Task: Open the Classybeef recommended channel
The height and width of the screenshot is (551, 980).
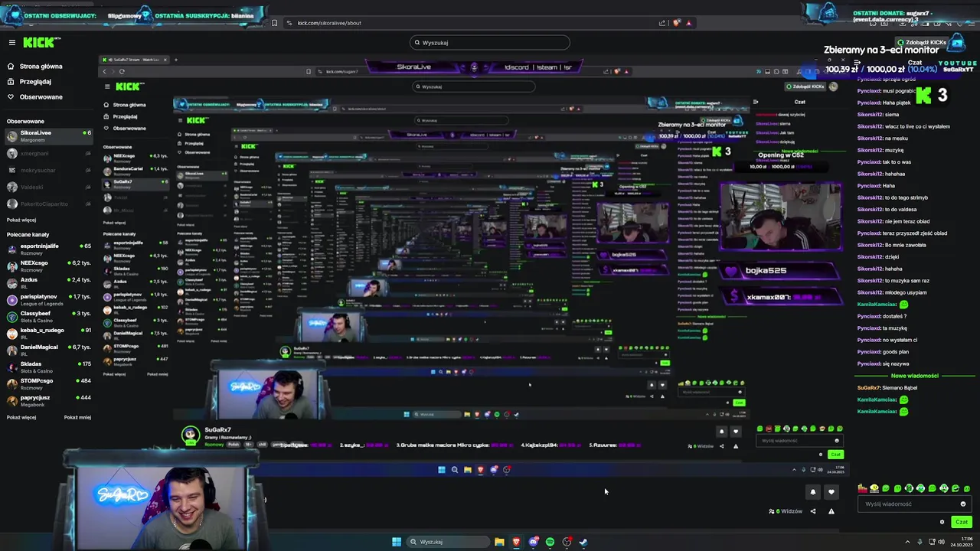Action: tap(47, 316)
